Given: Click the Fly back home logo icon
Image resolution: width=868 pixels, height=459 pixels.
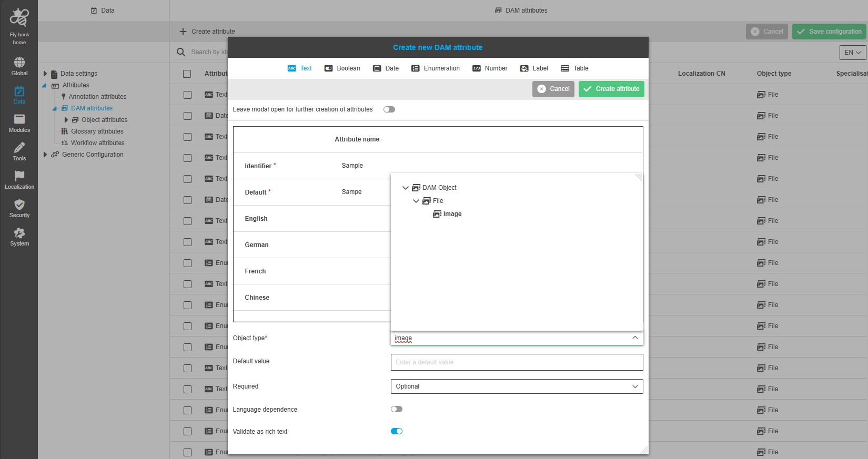Looking at the screenshot, I should point(19,18).
